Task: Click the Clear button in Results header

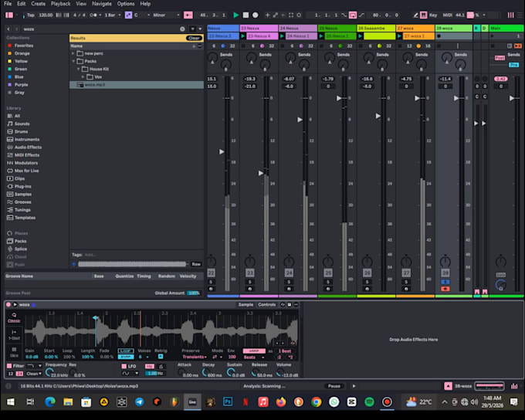Action: pos(194,38)
